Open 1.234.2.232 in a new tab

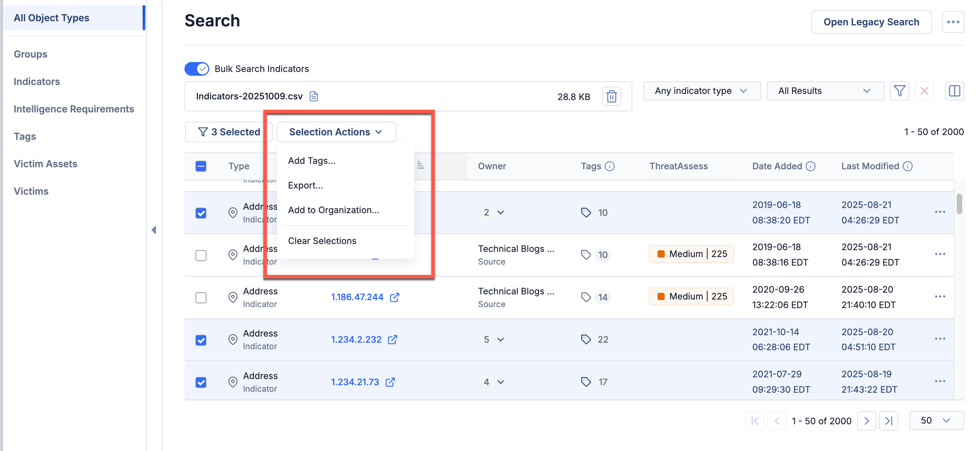[393, 340]
